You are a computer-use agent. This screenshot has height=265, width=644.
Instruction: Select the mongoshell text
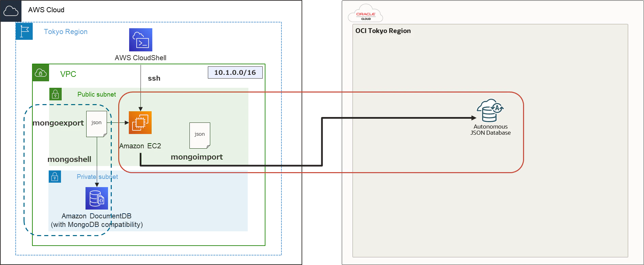[70, 159]
